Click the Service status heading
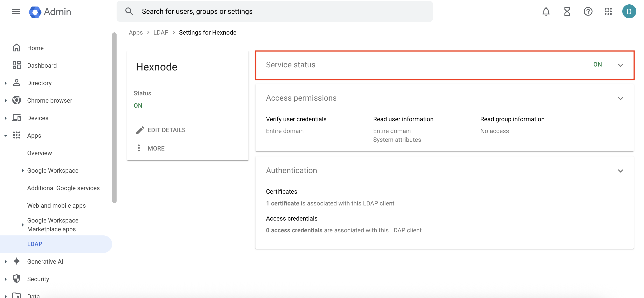Screen dimensions: 644x298 pyautogui.click(x=291, y=65)
